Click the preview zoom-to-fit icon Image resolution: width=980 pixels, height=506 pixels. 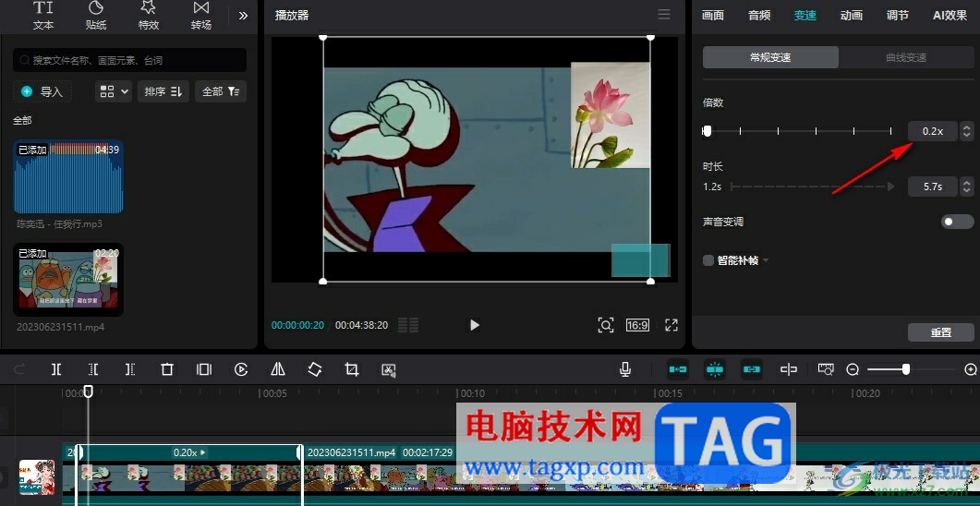tap(606, 325)
